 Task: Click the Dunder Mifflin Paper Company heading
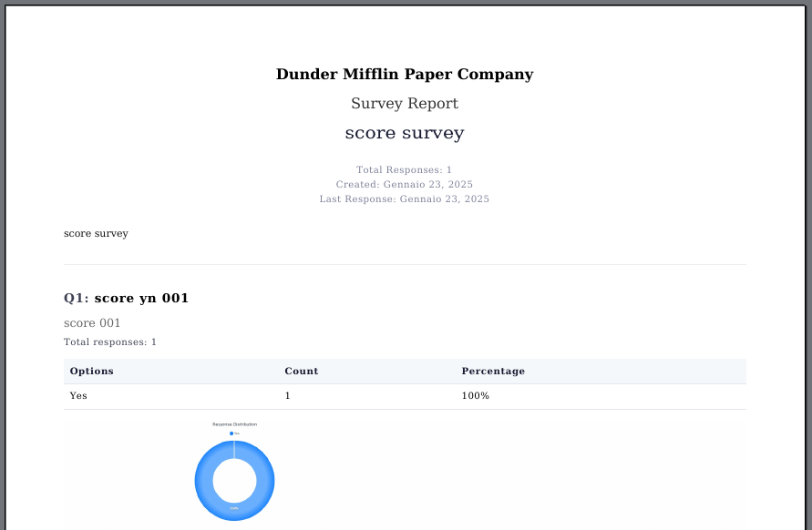[x=405, y=74]
